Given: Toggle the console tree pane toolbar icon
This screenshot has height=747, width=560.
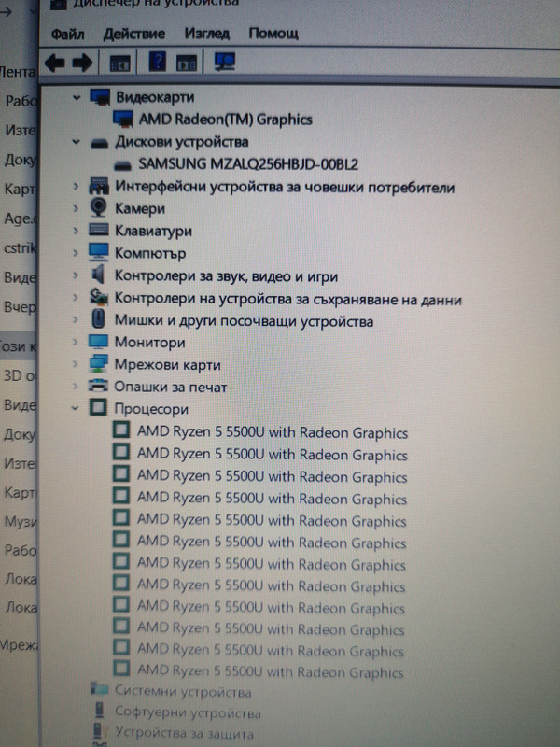Looking at the screenshot, I should (x=119, y=63).
